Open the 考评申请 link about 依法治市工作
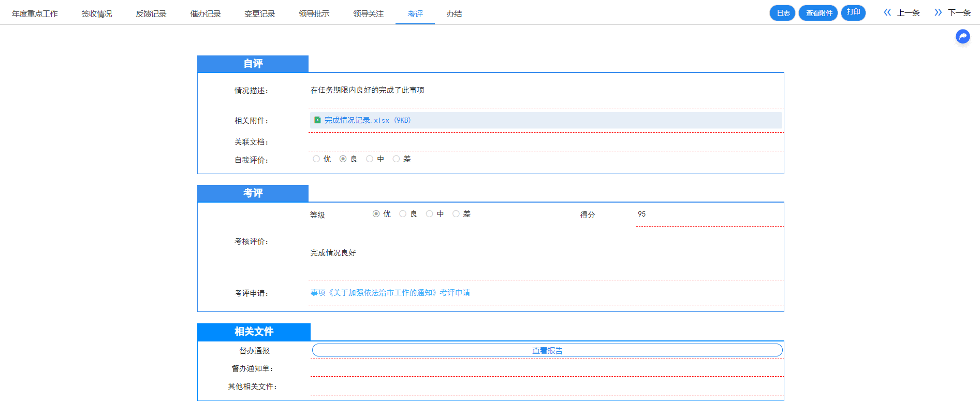Viewport: 980px width, 414px height. coord(390,293)
